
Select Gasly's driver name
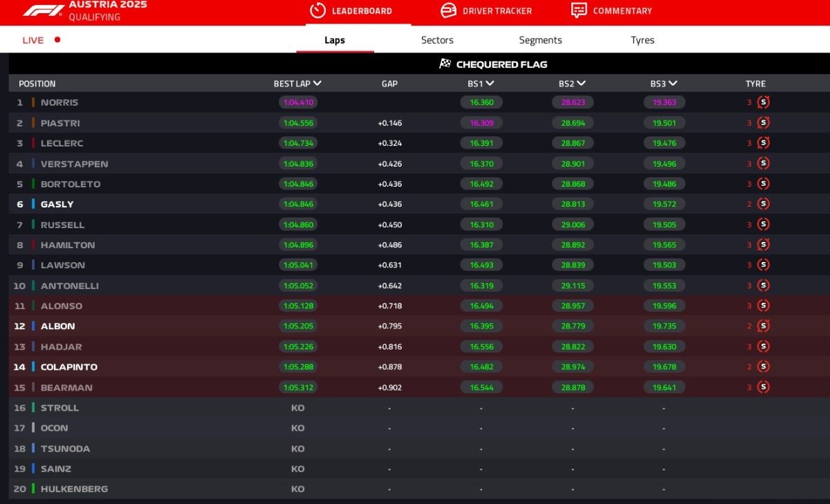pyautogui.click(x=57, y=205)
